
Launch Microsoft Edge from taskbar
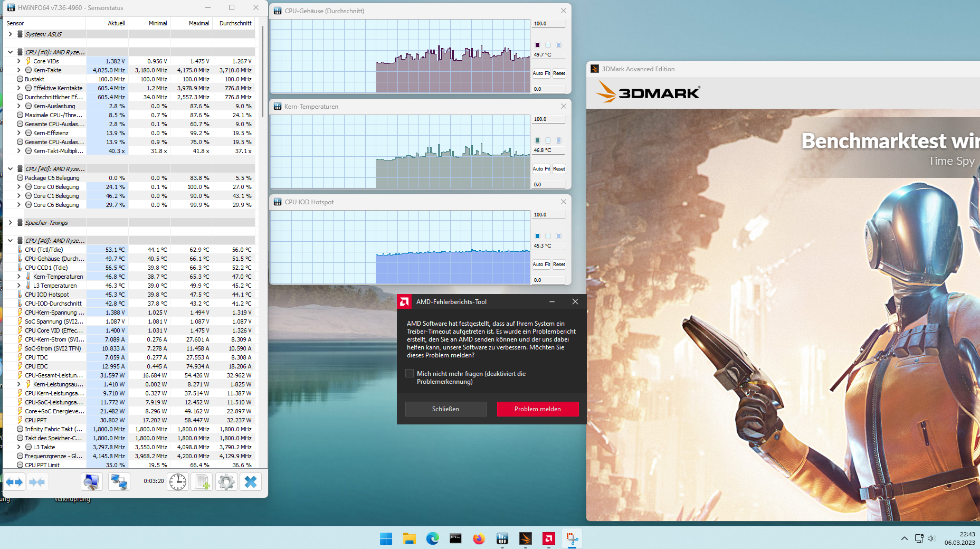coord(433,538)
